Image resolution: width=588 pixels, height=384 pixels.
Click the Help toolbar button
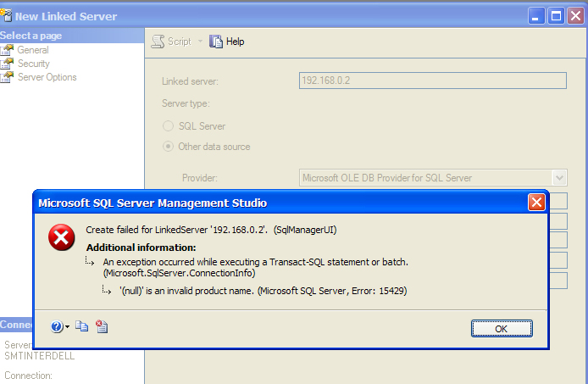tap(226, 42)
